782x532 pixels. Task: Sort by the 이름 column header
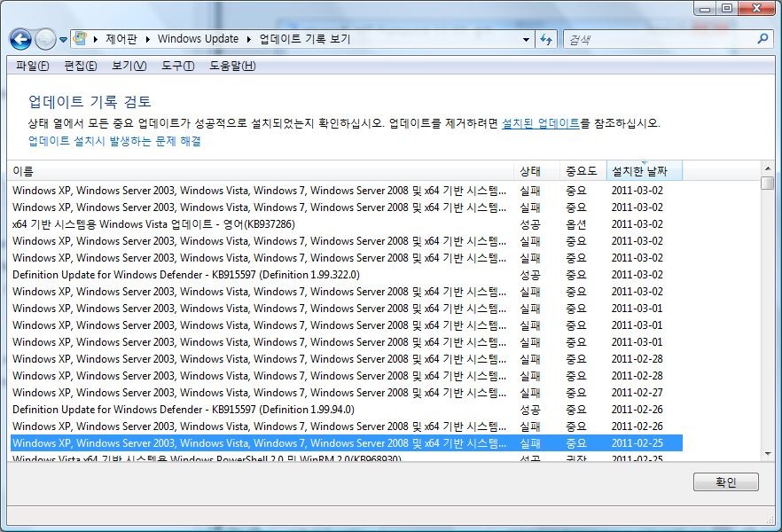pos(261,171)
